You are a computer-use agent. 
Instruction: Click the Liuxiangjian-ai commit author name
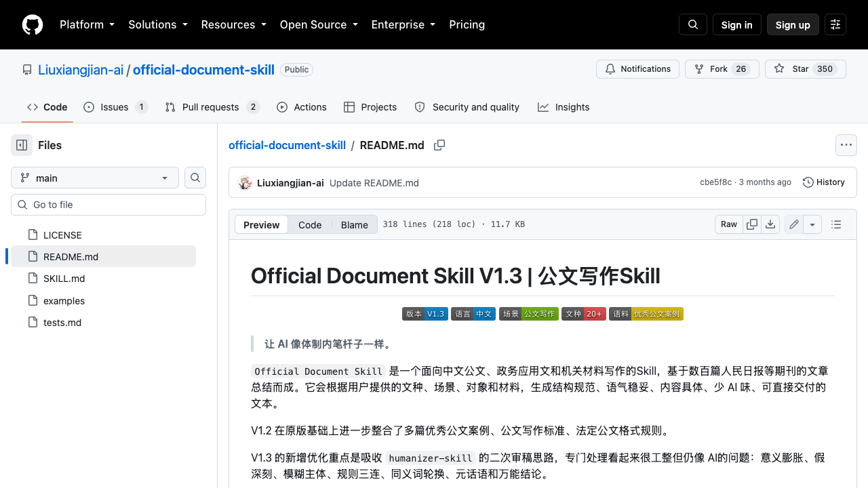coord(290,183)
